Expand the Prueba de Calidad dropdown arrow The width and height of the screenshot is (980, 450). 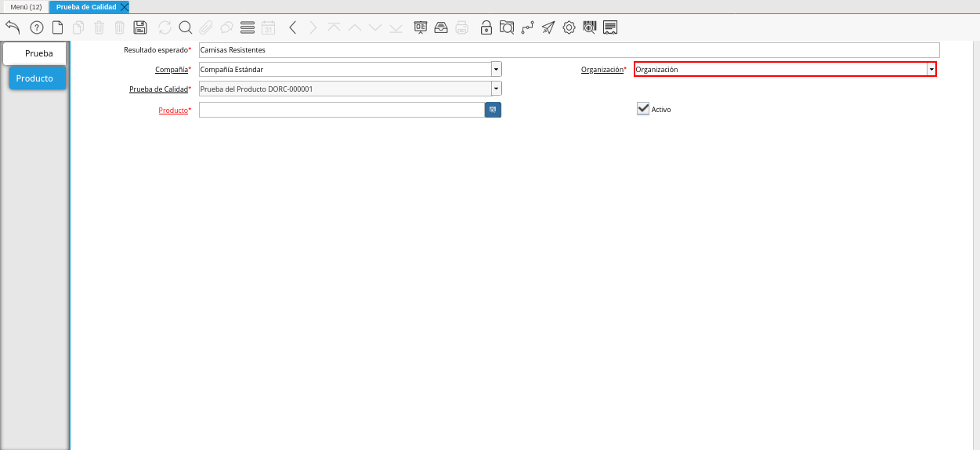click(496, 89)
